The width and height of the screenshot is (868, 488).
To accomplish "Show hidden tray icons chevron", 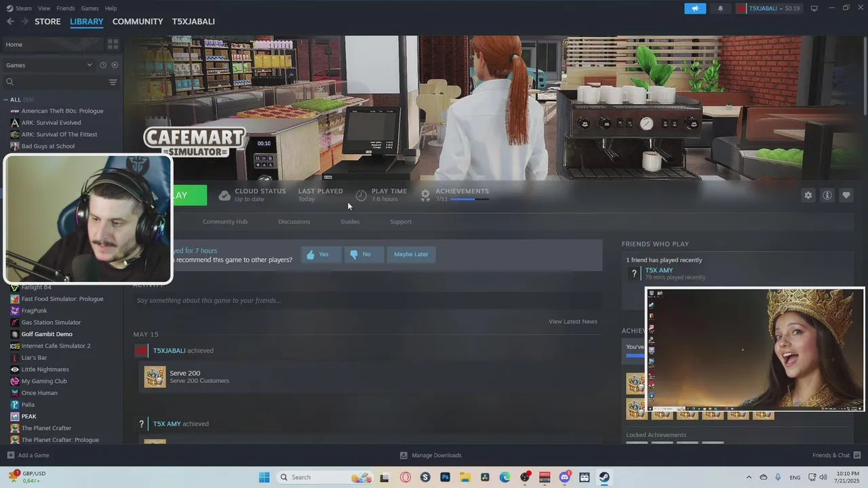I will (749, 477).
